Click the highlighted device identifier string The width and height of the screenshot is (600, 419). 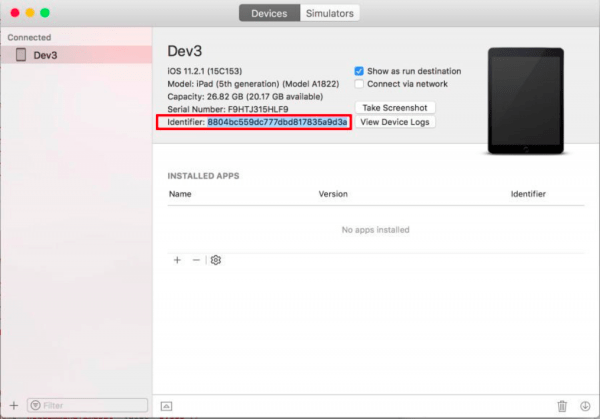(x=277, y=122)
